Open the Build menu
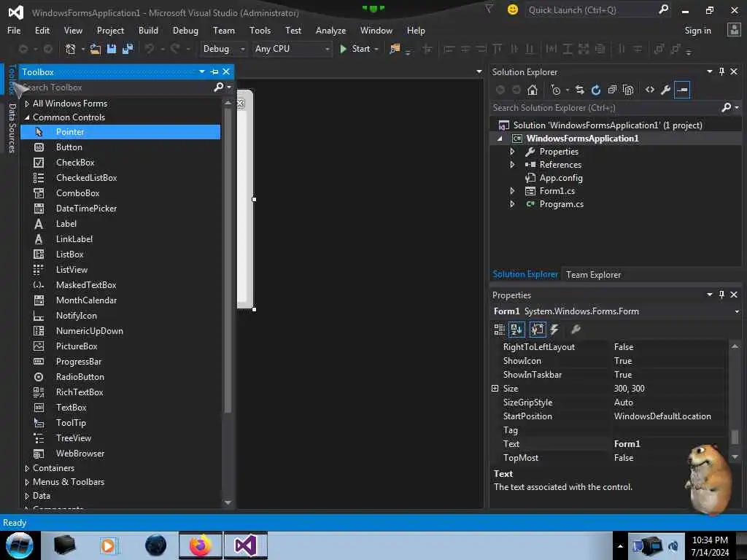 (x=148, y=31)
